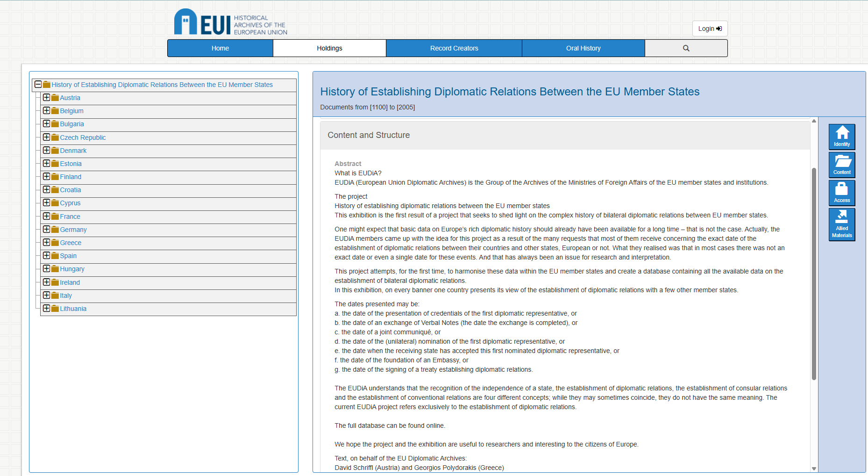The width and height of the screenshot is (868, 476).
Task: Open the Finland link
Action: click(x=71, y=177)
